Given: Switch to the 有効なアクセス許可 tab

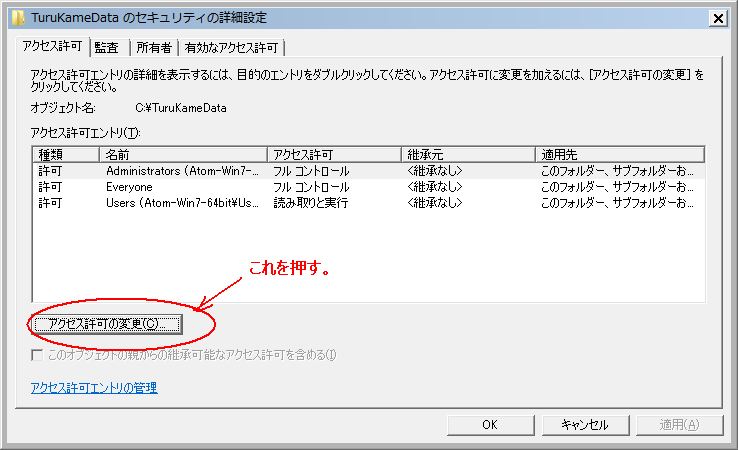Looking at the screenshot, I should (231, 47).
